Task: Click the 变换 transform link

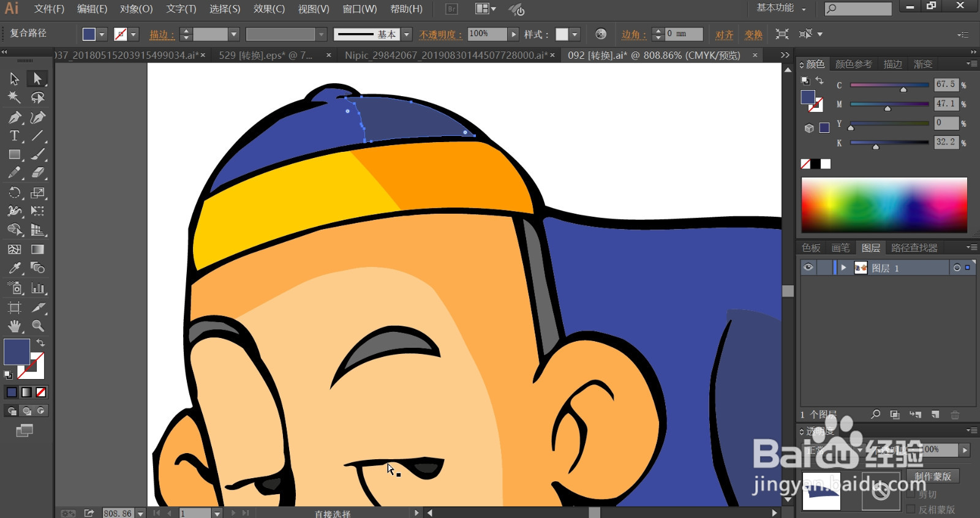Action: coord(753,34)
